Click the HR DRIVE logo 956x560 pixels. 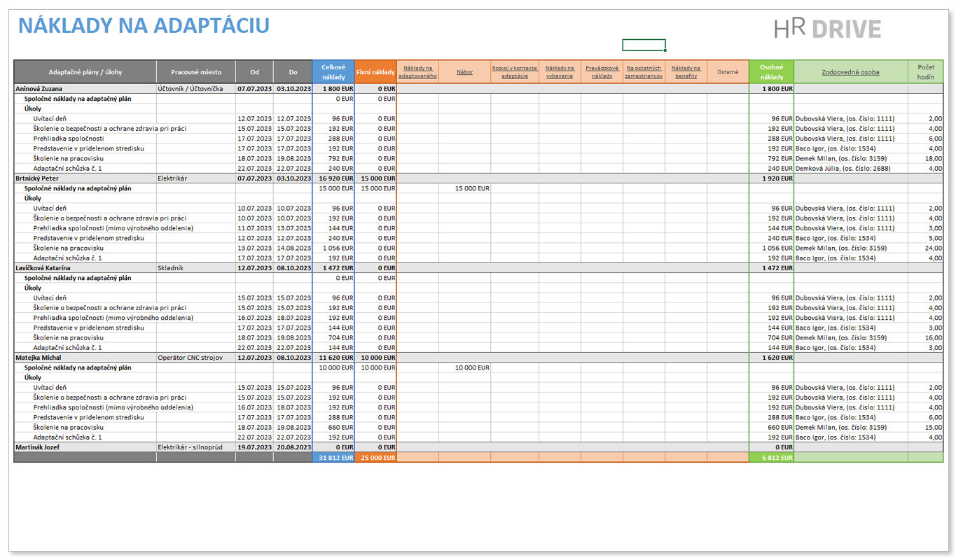827,29
